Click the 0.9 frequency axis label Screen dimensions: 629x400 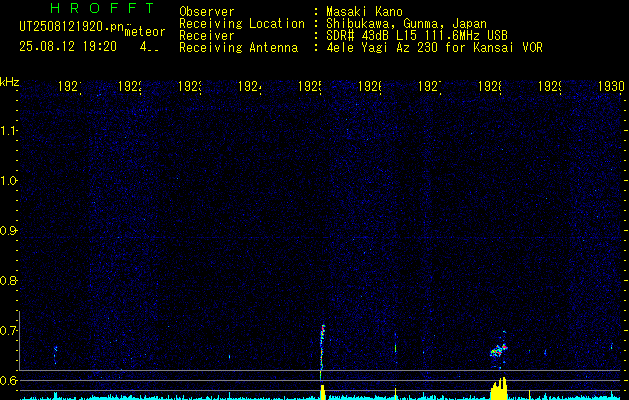[8, 231]
